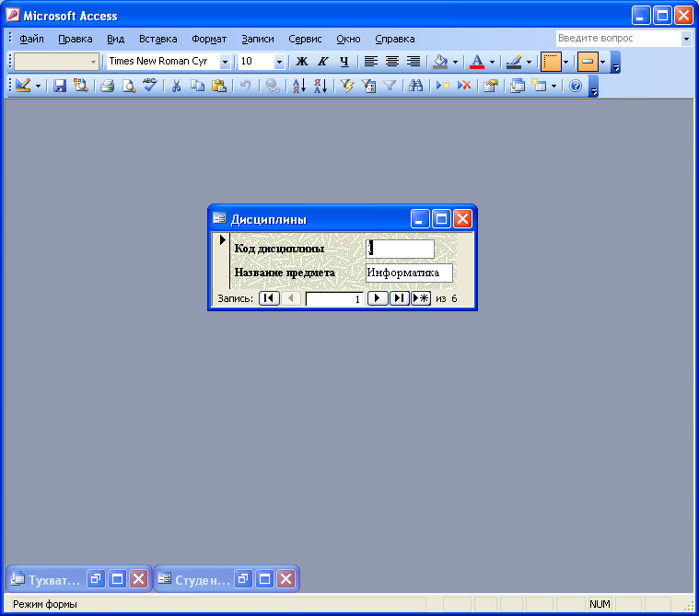The width and height of the screenshot is (699, 616).
Task: Open the special effect dropdown arrow
Action: coord(602,62)
